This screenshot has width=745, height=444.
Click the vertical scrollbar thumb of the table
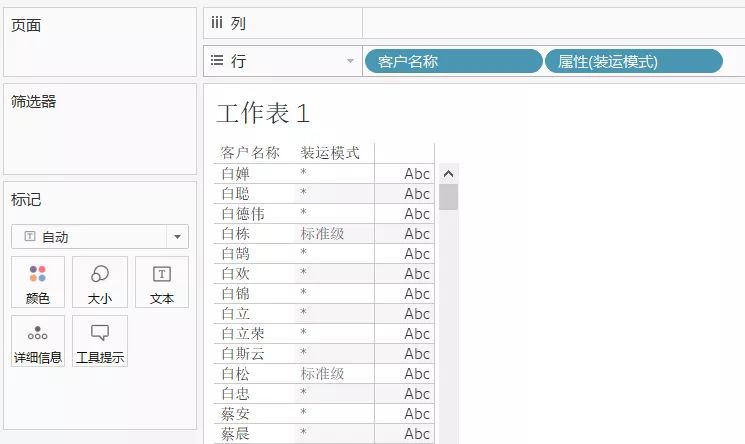click(448, 197)
